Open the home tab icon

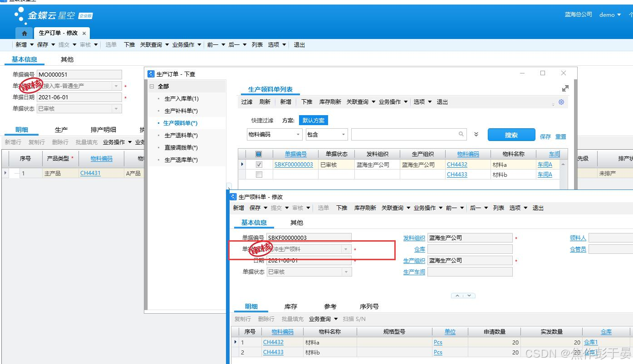(24, 33)
